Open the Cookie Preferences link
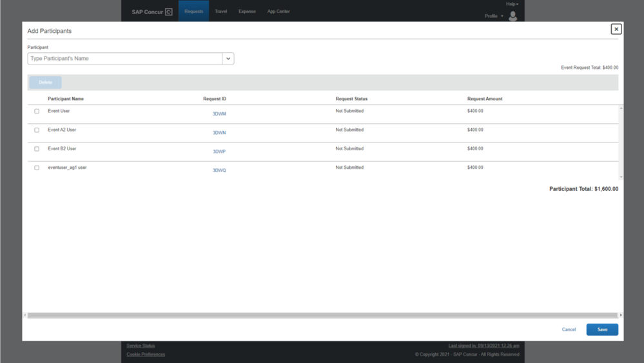Viewport: 644px width, 363px height. coord(146,355)
